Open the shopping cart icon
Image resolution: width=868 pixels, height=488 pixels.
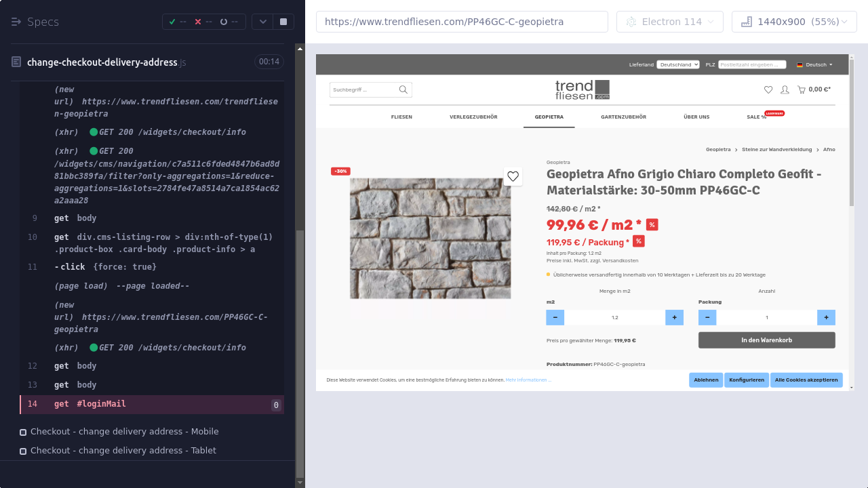802,89
